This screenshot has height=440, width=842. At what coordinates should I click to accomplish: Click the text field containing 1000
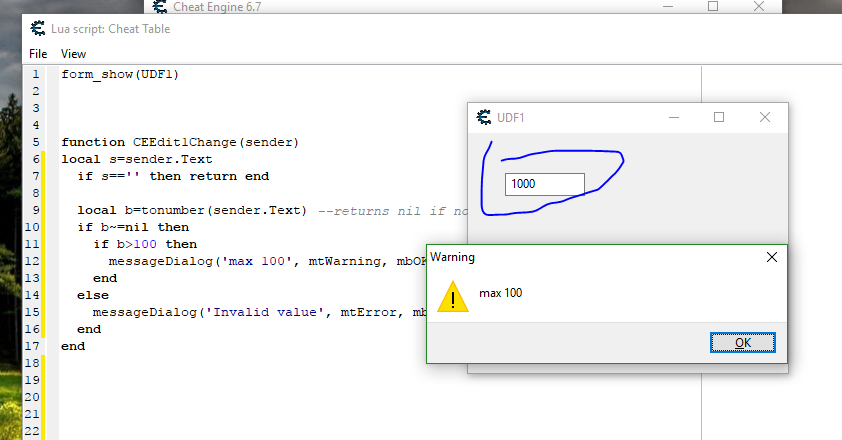(x=544, y=184)
